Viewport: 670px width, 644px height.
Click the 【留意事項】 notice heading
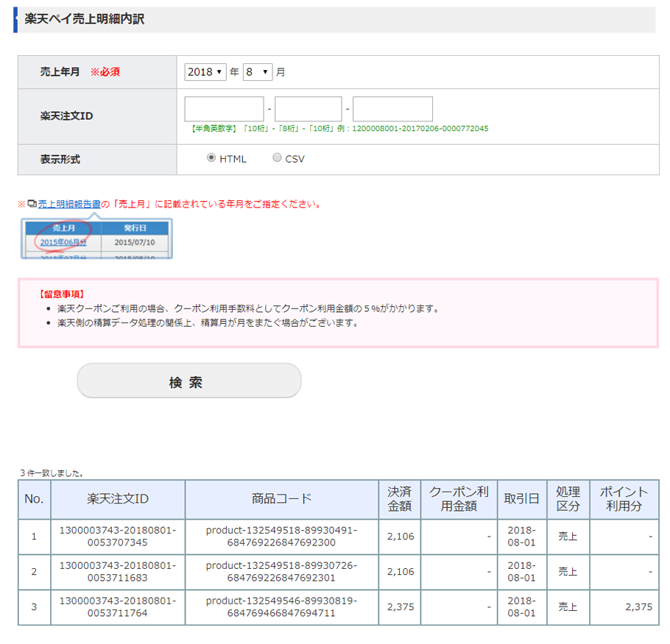pyautogui.click(x=62, y=294)
